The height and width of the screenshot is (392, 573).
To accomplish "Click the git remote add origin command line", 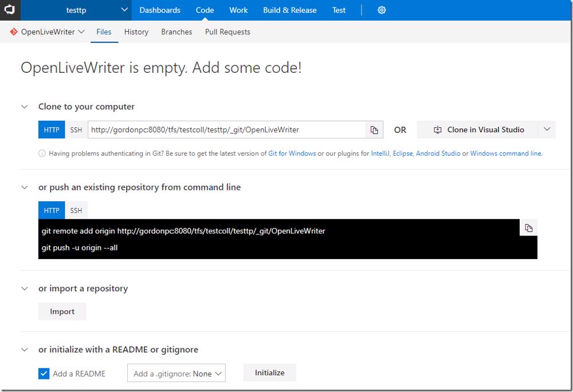I will (x=183, y=231).
